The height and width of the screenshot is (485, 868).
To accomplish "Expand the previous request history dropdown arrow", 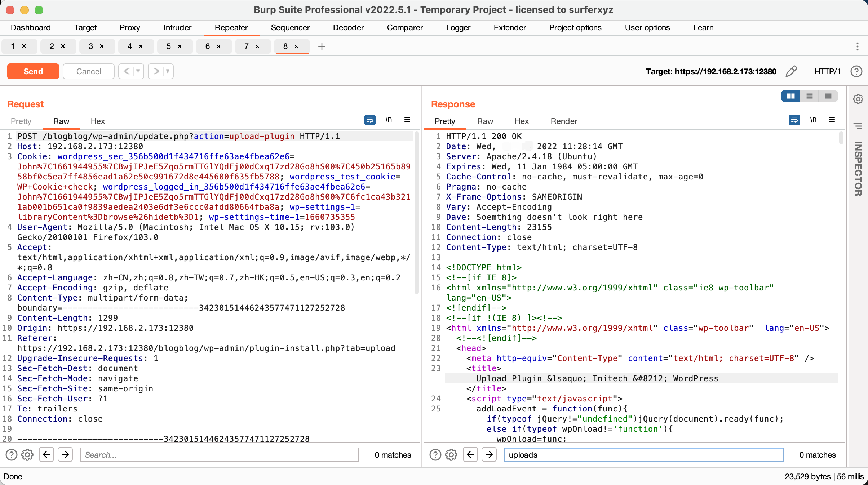I will point(138,71).
